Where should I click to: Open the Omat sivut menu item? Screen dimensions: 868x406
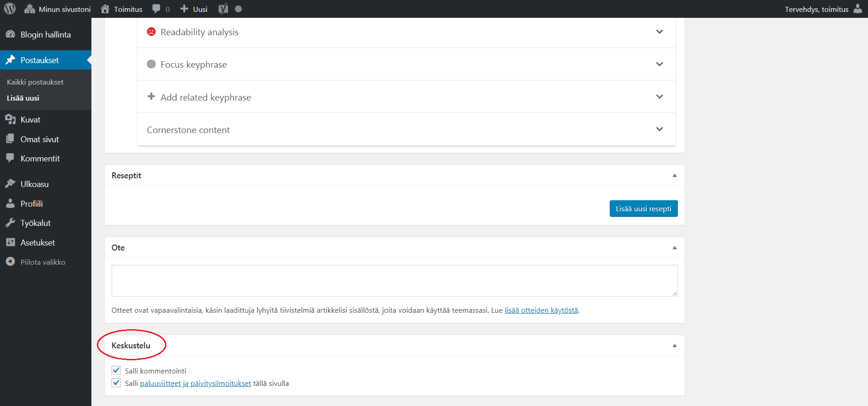46,139
